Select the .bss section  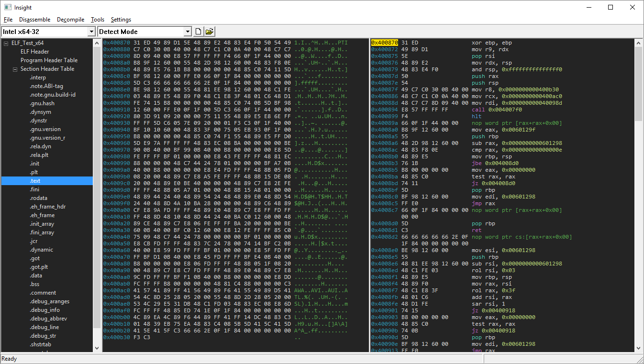[34, 284]
